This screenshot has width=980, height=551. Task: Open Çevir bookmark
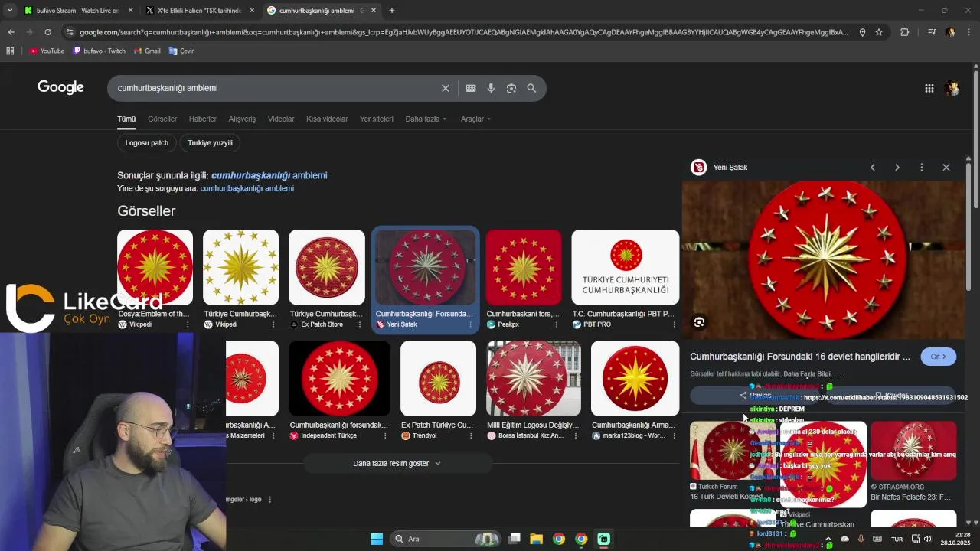[181, 51]
